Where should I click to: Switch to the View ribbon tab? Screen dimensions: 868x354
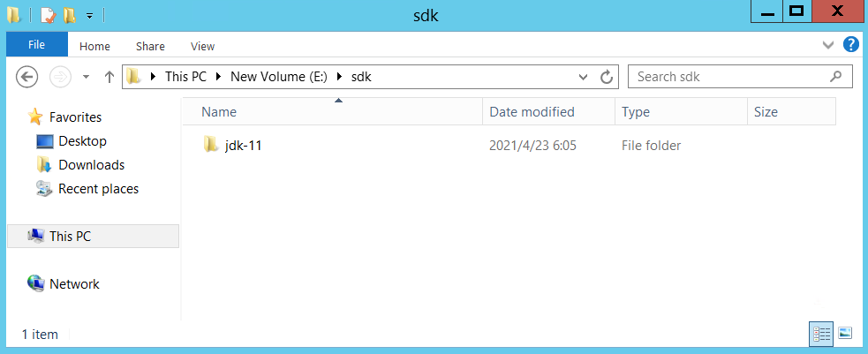tap(202, 46)
